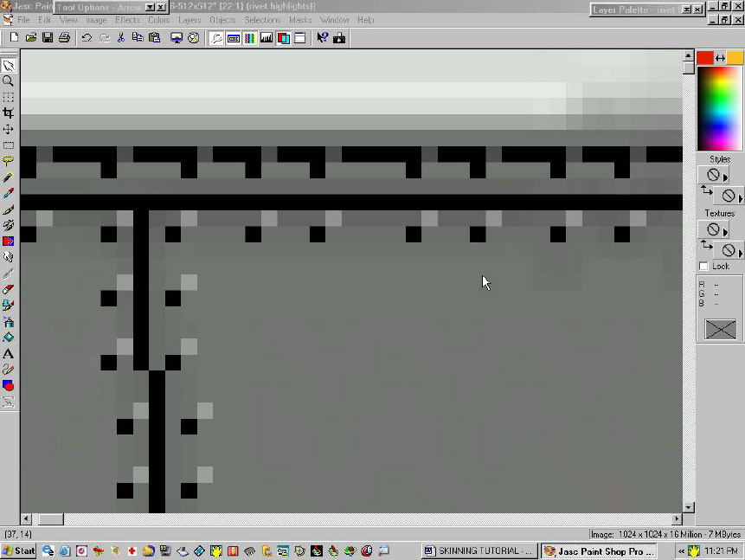Image resolution: width=745 pixels, height=560 pixels.
Task: Create a new image file
Action: [x=14, y=37]
